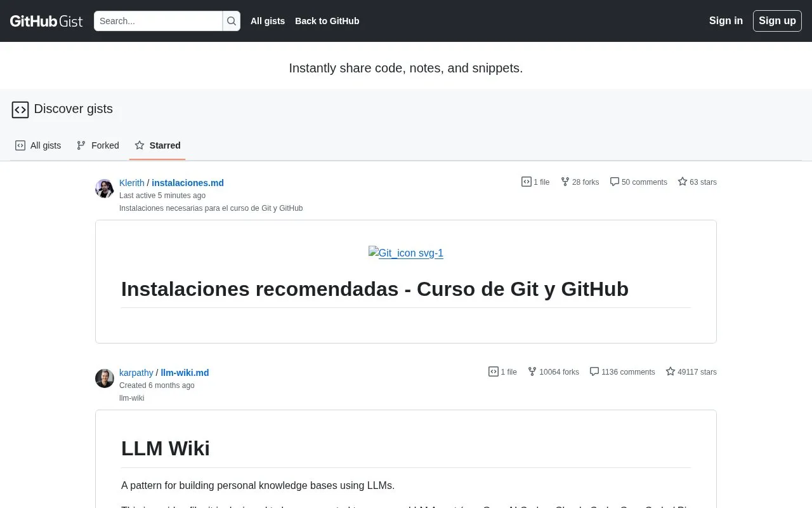This screenshot has width=812, height=508.
Task: Click 'Created 6 months ago' text
Action: 157,385
